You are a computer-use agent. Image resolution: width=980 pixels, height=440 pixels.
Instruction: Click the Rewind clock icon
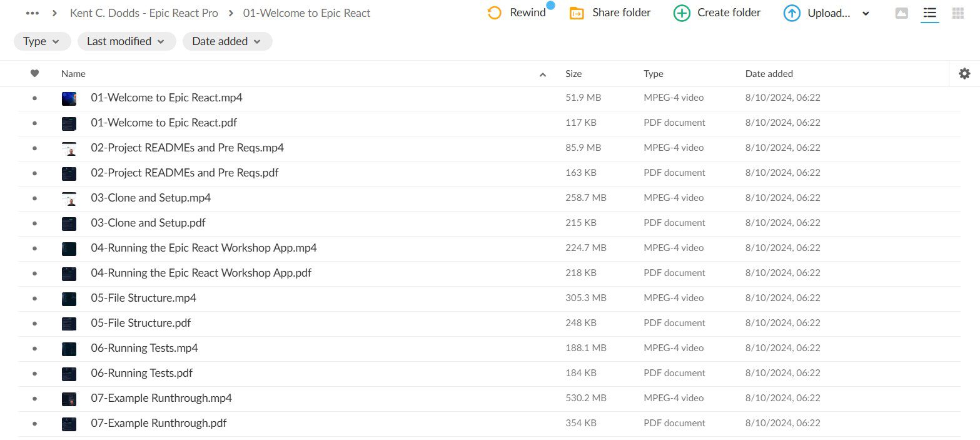(x=494, y=13)
